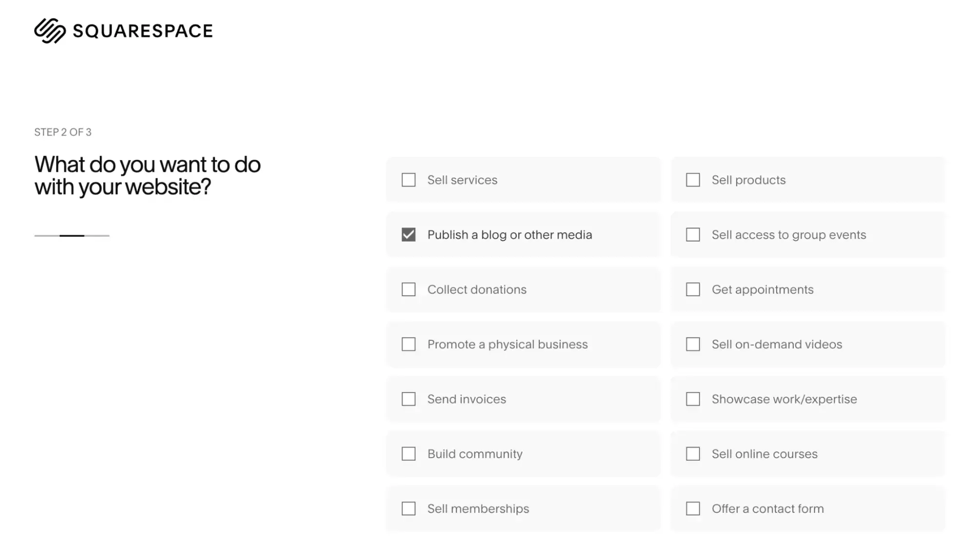Uncheck Publish a blog or other media
This screenshot has height=560, width=974.
coord(408,234)
